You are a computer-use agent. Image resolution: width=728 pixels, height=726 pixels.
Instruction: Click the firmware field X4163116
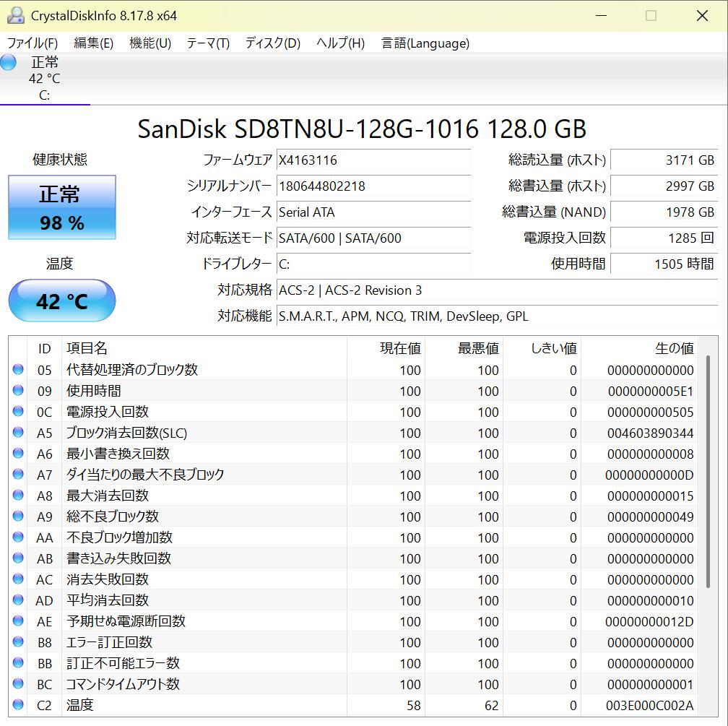pyautogui.click(x=374, y=160)
